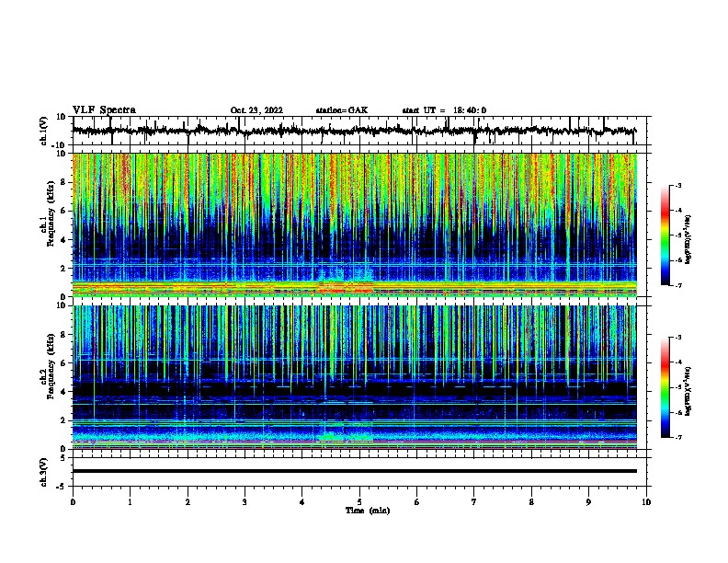The width and height of the screenshot is (728, 563).
Task: Click the 'station=GAK' label
Action: (x=342, y=110)
